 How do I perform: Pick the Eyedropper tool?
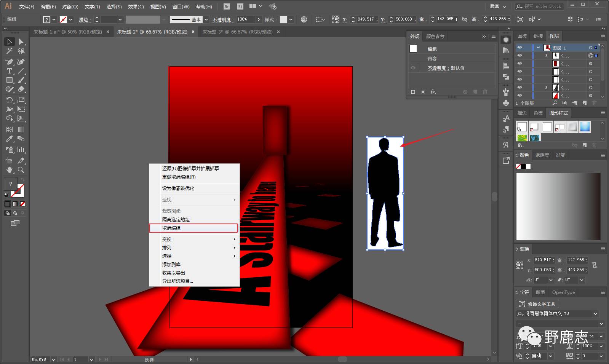(x=9, y=139)
